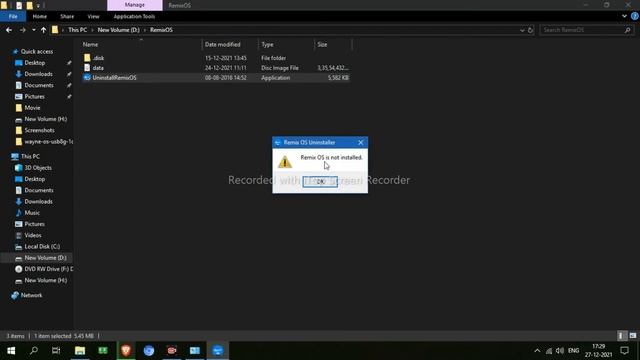The width and height of the screenshot is (640, 360).
Task: Change the ENG input language
Action: pyautogui.click(x=573, y=351)
